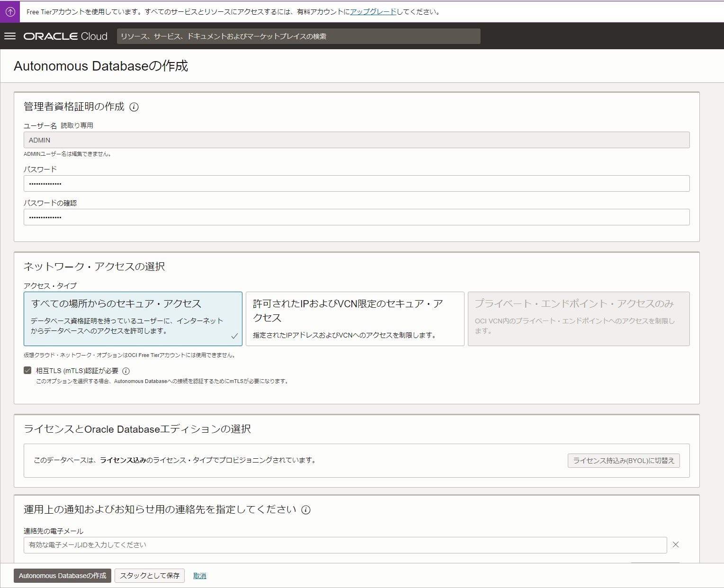Image resolution: width=724 pixels, height=588 pixels.
Task: Open the hamburger navigation menu
Action: click(10, 36)
